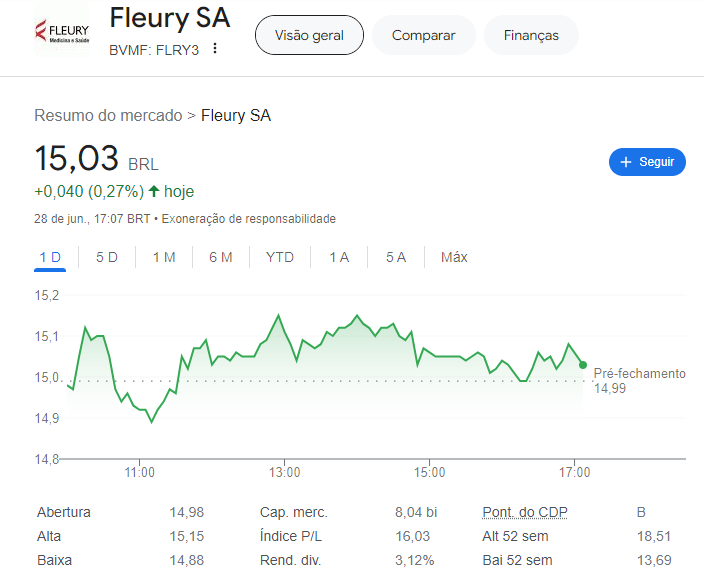Select the 1 D chart range
Viewport: 704px width, 572px height.
coord(50,257)
